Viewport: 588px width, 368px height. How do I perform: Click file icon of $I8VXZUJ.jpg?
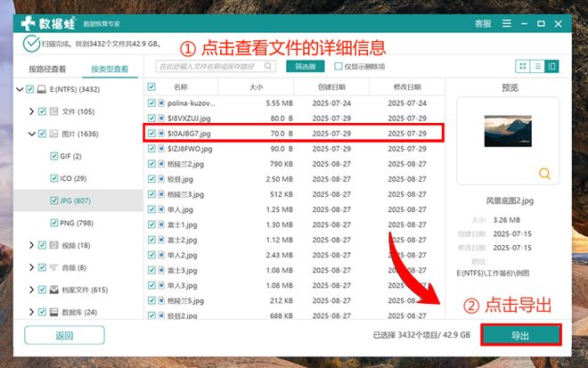161,119
